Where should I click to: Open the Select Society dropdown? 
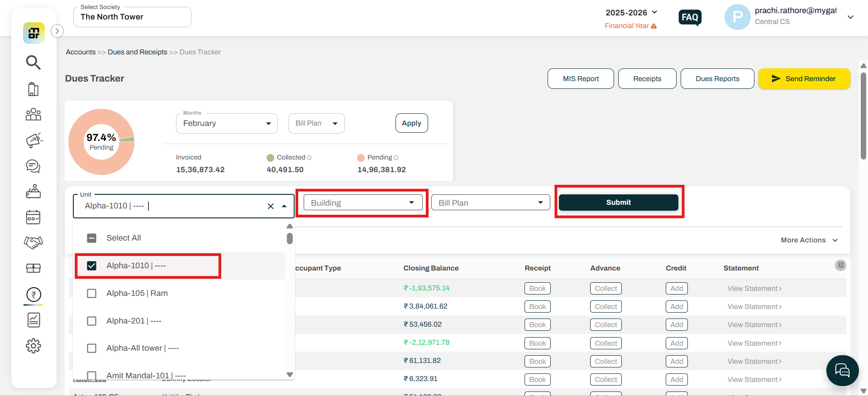[132, 17]
